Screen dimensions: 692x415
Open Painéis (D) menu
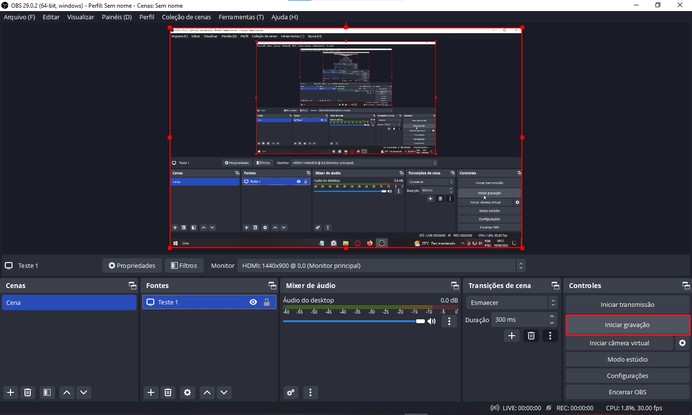(x=117, y=17)
